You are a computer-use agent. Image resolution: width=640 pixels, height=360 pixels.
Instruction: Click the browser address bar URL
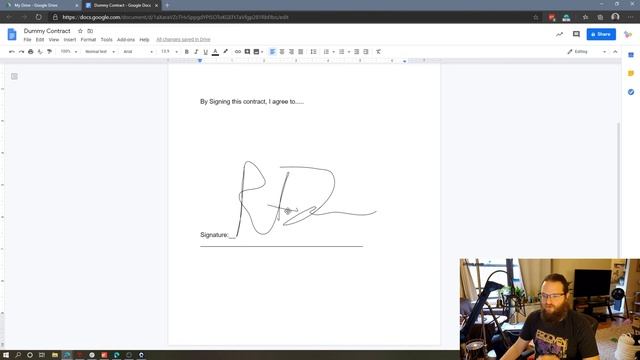[x=176, y=17]
